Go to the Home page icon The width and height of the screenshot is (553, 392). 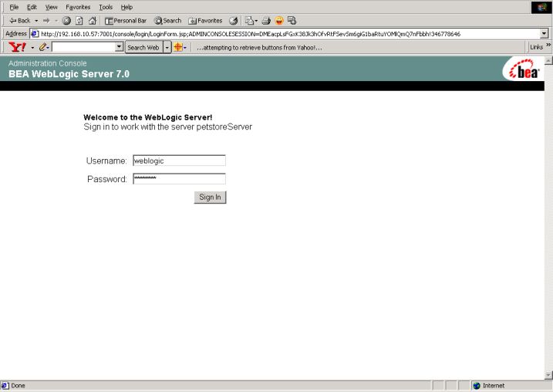(93, 21)
